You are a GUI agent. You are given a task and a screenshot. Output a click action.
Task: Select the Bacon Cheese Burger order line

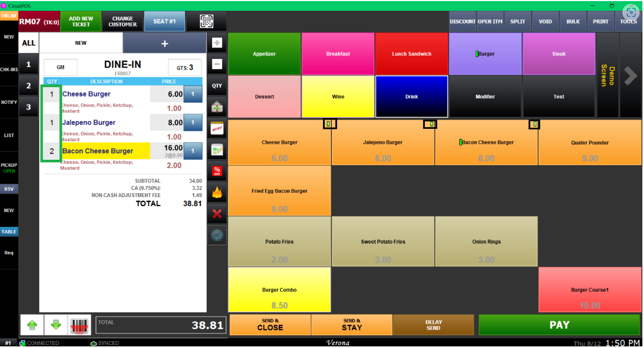pyautogui.click(x=106, y=151)
